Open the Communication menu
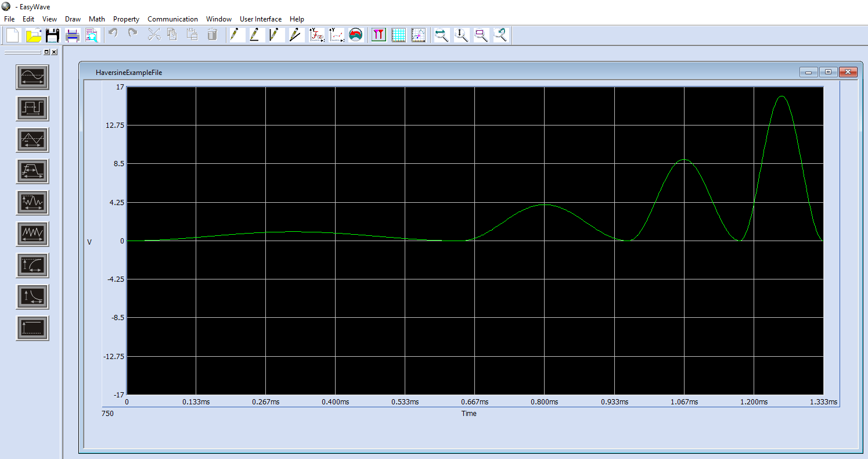This screenshot has width=868, height=459. tap(172, 19)
